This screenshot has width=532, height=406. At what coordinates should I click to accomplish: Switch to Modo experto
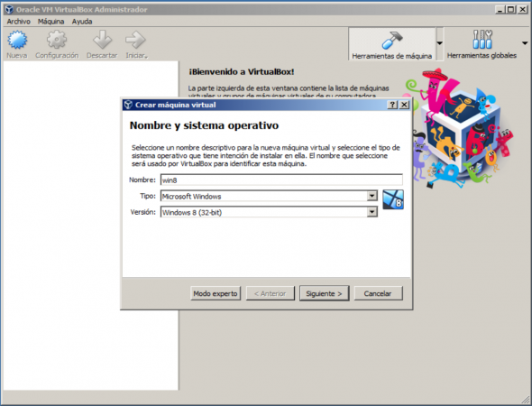(x=216, y=293)
